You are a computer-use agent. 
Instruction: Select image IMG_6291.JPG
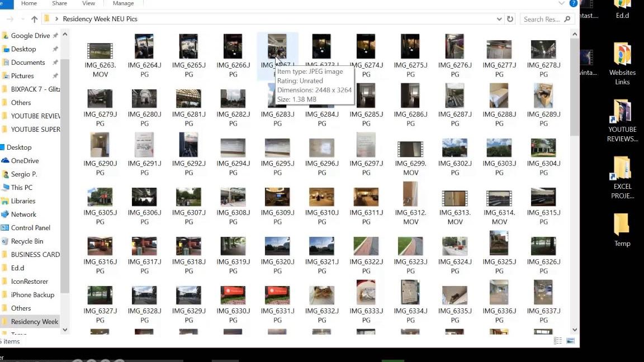coord(145,155)
